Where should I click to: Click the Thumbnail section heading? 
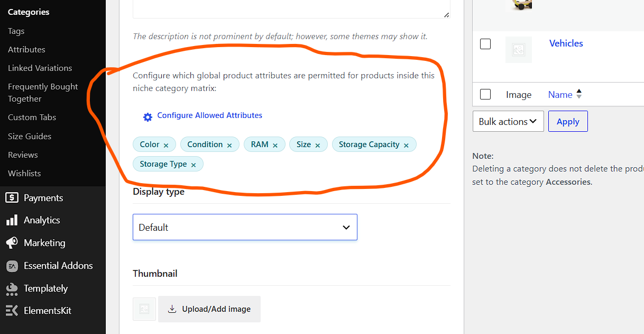(x=155, y=274)
